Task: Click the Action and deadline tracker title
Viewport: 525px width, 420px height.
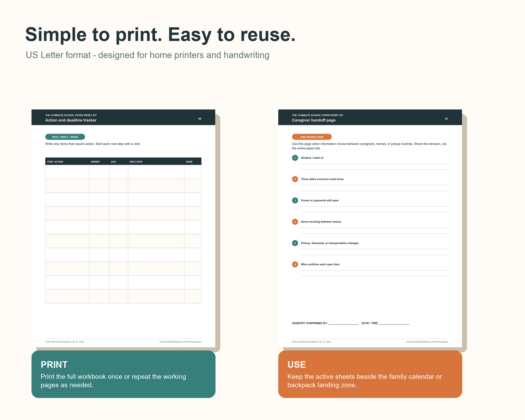Action: coord(71,120)
